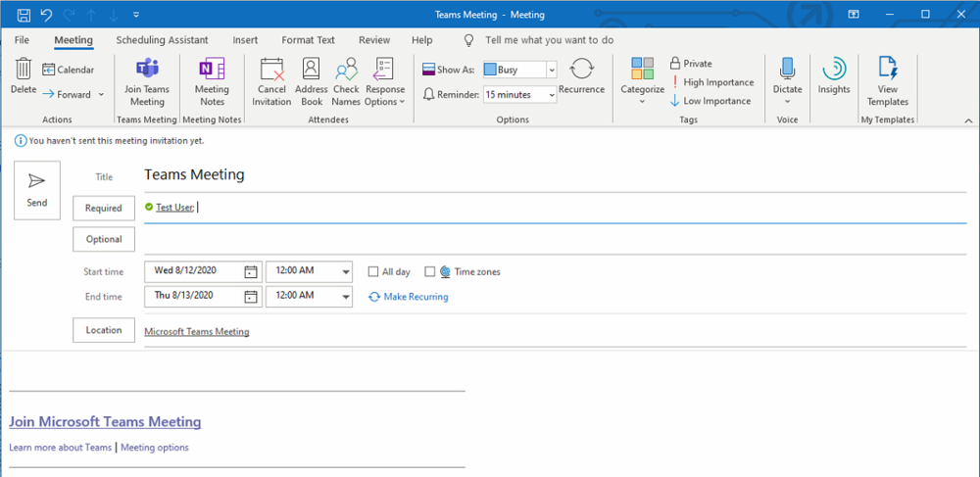
Task: Open the Show As Busy combo box
Action: point(520,70)
